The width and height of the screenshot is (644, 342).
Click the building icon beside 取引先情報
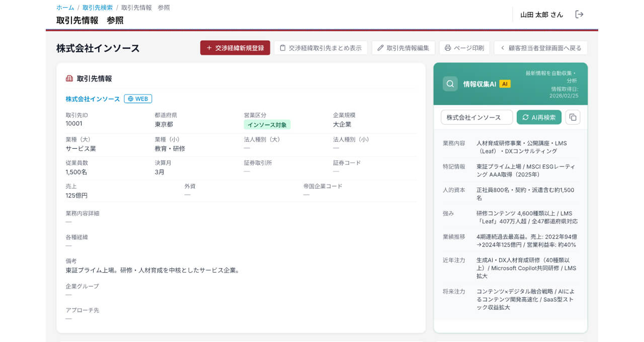point(69,78)
